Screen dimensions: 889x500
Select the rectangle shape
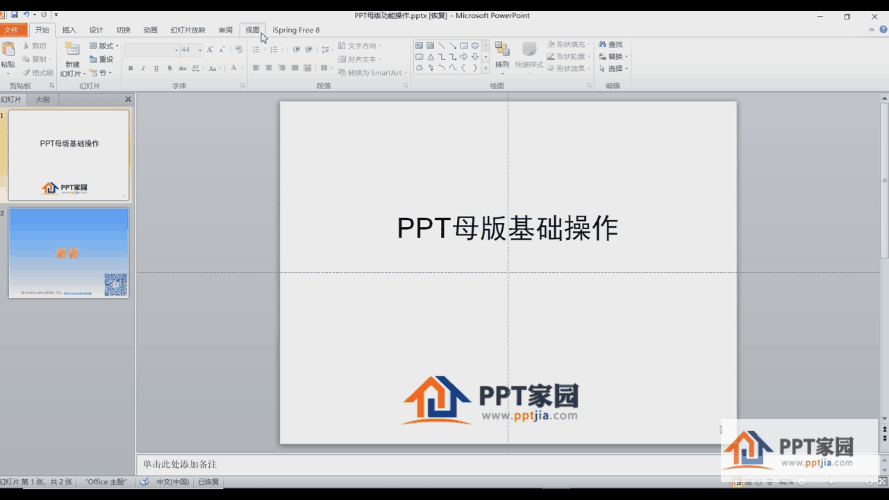point(464,45)
